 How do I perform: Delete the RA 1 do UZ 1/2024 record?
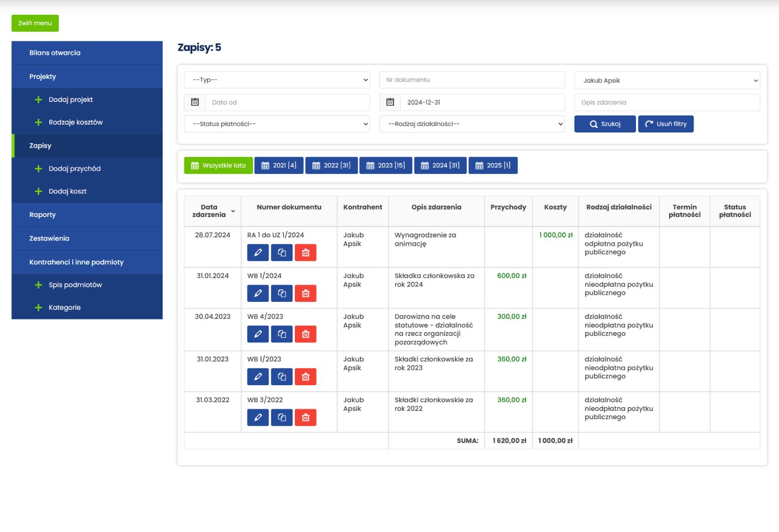click(305, 253)
